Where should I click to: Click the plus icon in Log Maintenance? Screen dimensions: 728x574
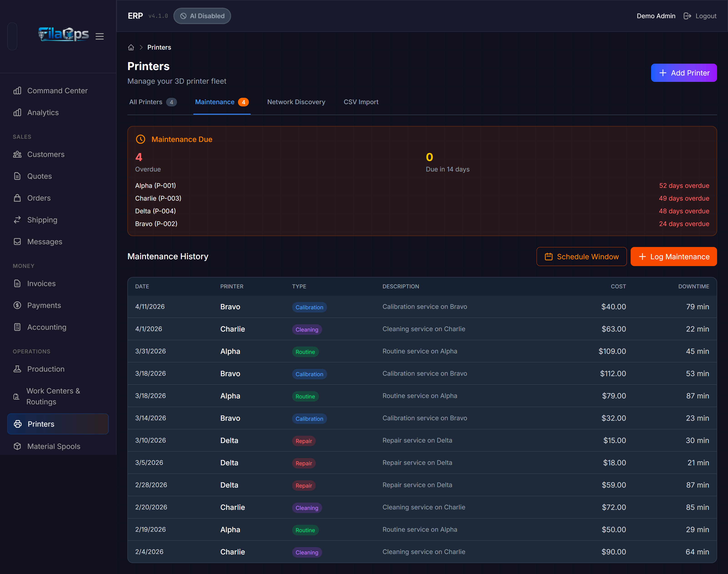(x=642, y=257)
